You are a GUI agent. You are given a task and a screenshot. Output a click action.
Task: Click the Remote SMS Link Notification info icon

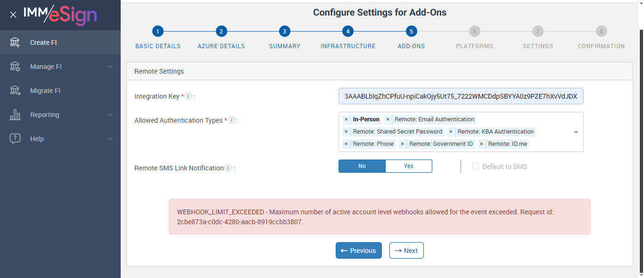tap(228, 168)
